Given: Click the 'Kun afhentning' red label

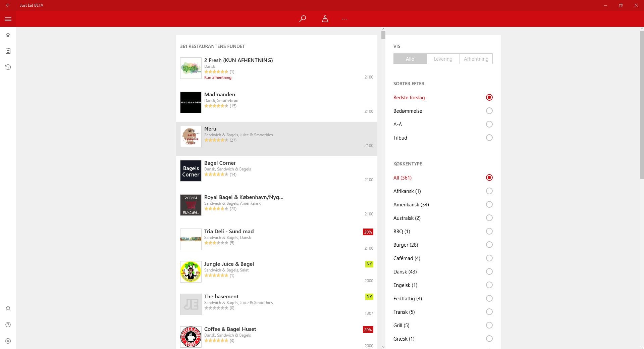Looking at the screenshot, I should click(218, 78).
